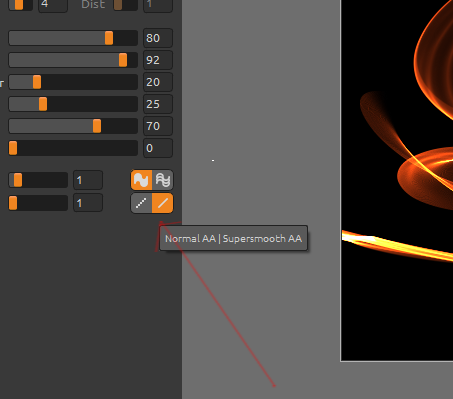
Task: Click the Dist slider at the top
Action: [x=126, y=5]
